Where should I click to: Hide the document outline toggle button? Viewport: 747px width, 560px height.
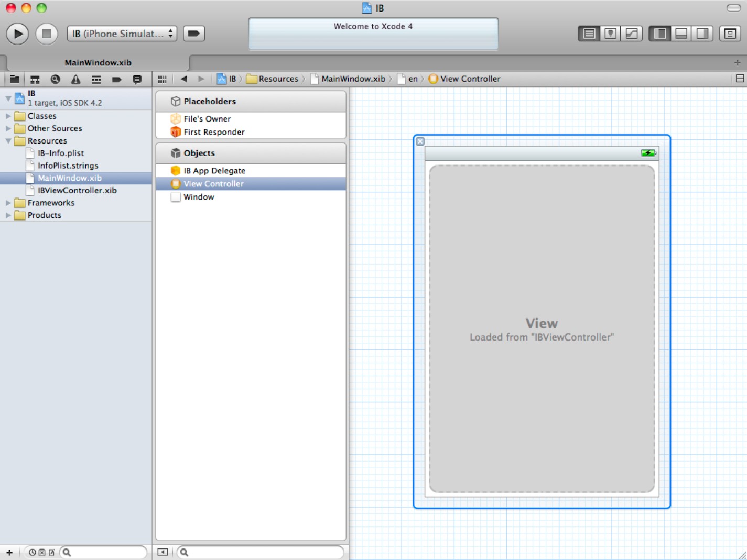coord(163,552)
